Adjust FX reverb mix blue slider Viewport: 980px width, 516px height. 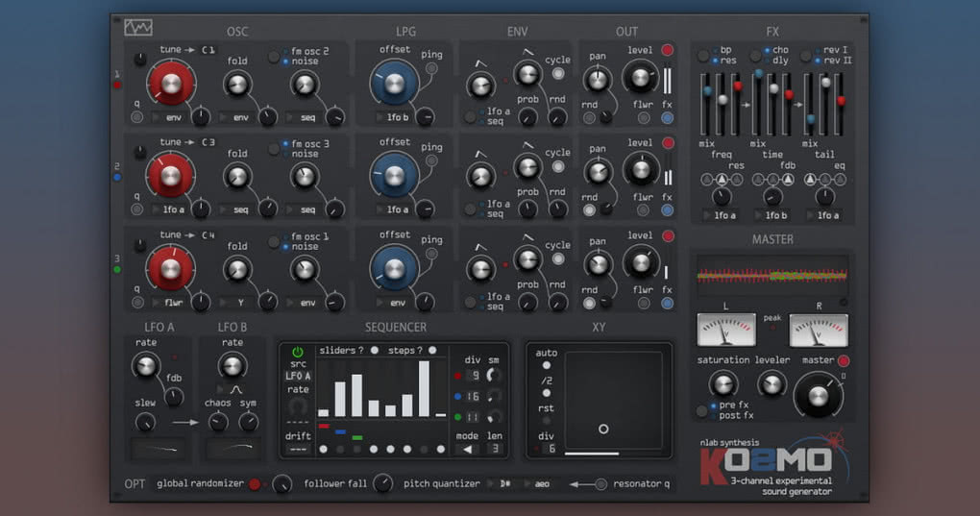(x=811, y=119)
